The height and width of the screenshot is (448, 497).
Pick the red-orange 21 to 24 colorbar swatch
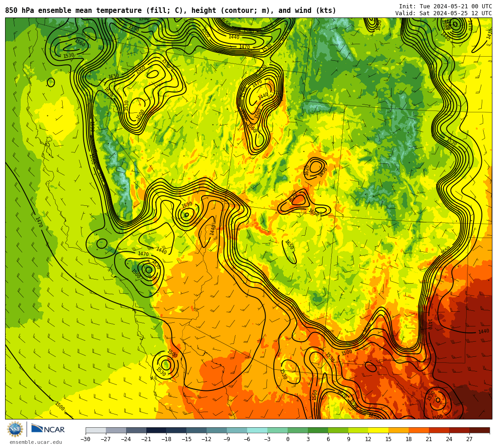[439, 430]
